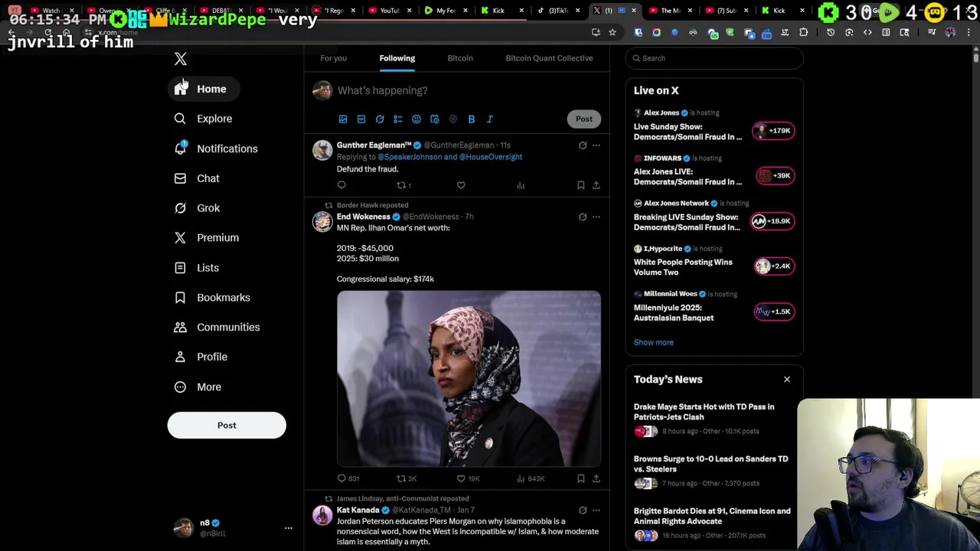Click Grok icon on End Wokeness post
This screenshot has height=551, width=980.
coord(583,217)
